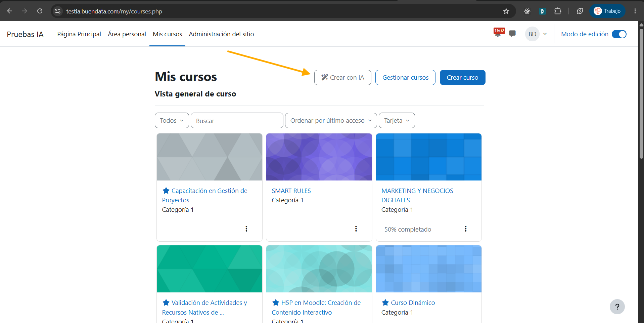644x323 pixels.
Task: Open Chrome's three-dot menu
Action: click(635, 11)
